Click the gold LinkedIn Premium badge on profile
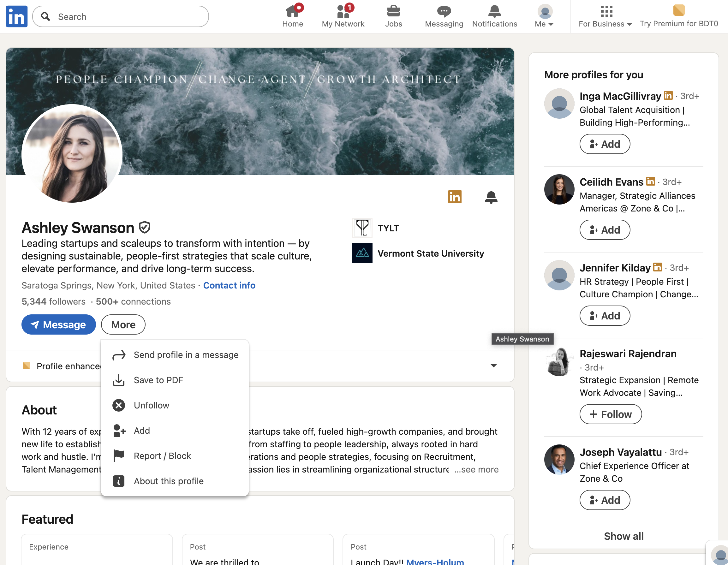Screen dimensions: 728x565 [455, 197]
